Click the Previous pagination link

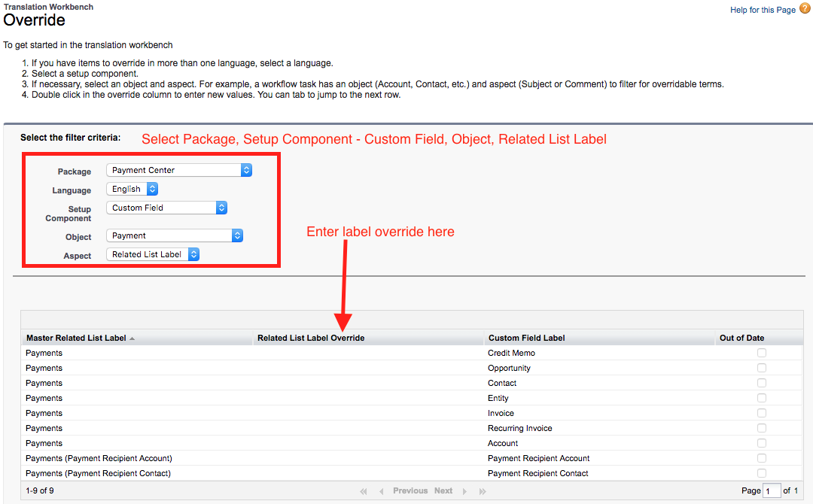tap(410, 490)
